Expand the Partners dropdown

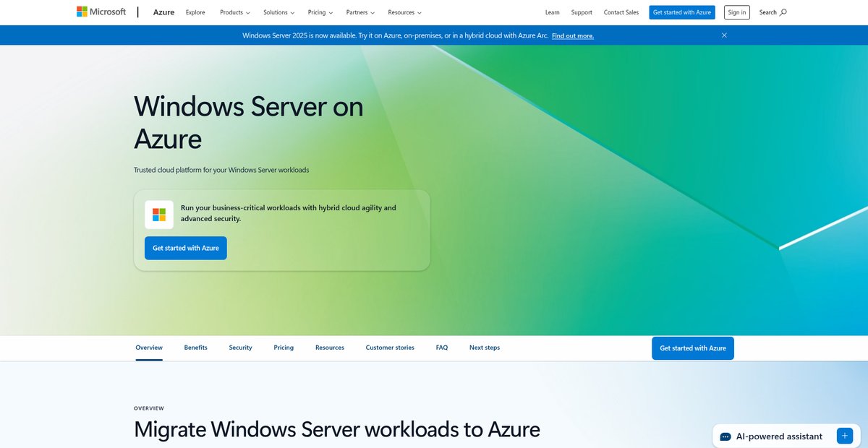[360, 12]
